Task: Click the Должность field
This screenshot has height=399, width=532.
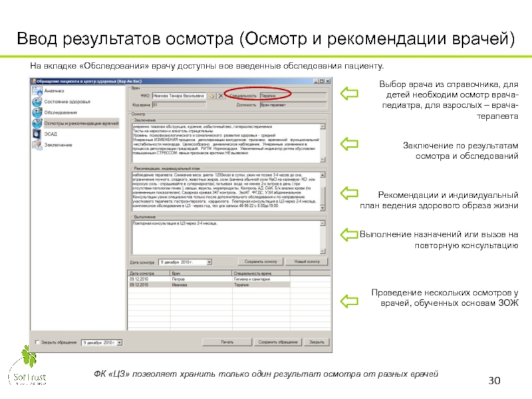Action: 293,105
